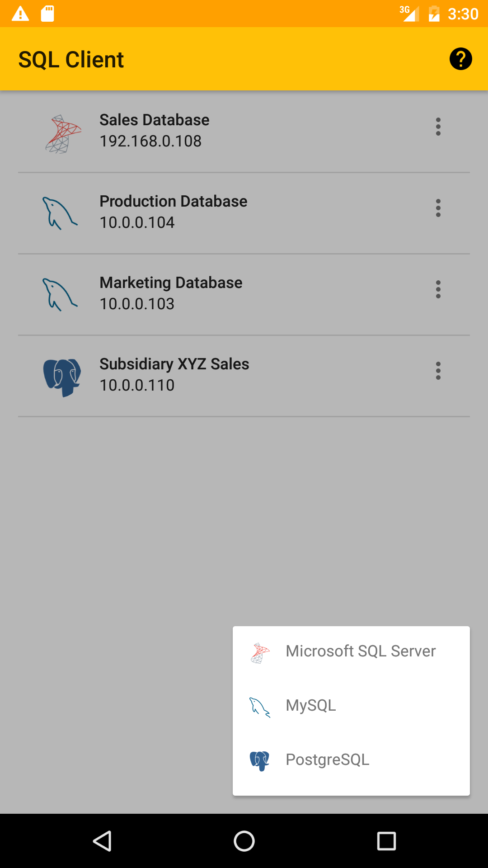Screen dimensions: 488x868
Task: Click the MySQL dolphin icon beside Production Database
Action: point(60,213)
